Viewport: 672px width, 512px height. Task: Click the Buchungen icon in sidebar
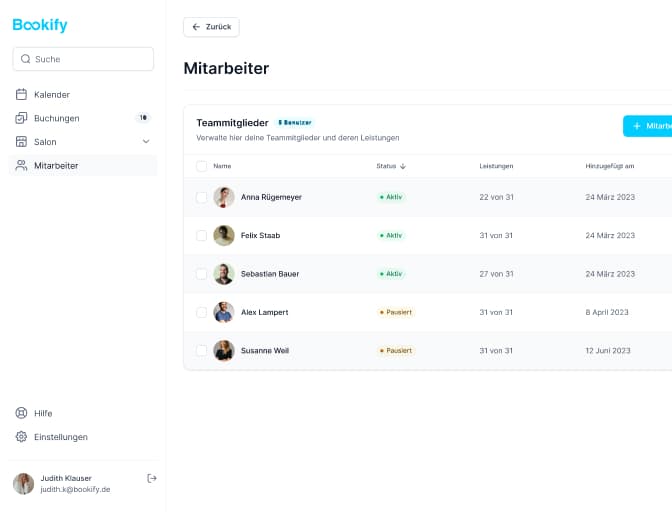pos(22,118)
